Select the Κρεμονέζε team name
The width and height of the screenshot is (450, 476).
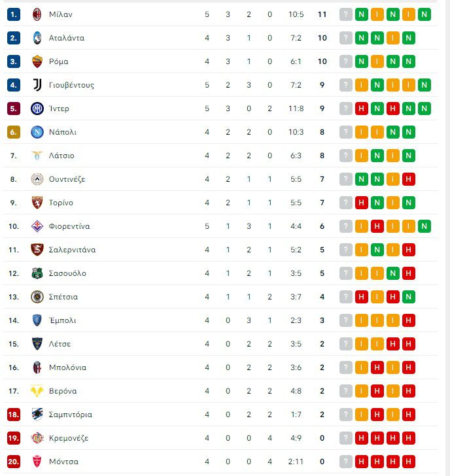[69, 438]
